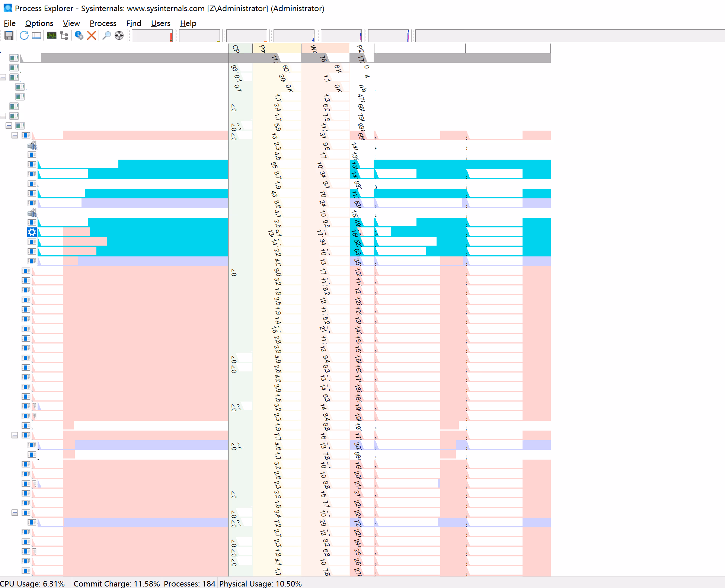This screenshot has width=725, height=588.
Task: Collapse the expanded node above the blue rows
Action: coord(15,135)
